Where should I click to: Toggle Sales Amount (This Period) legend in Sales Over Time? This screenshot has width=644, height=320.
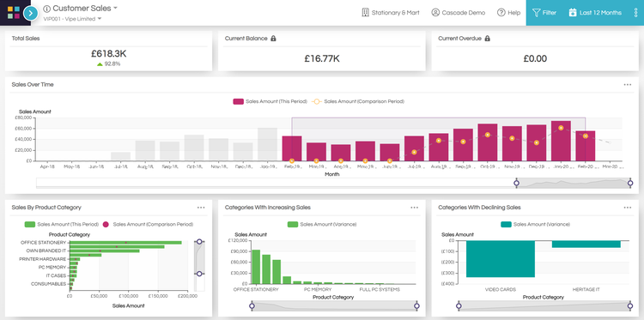click(x=270, y=101)
